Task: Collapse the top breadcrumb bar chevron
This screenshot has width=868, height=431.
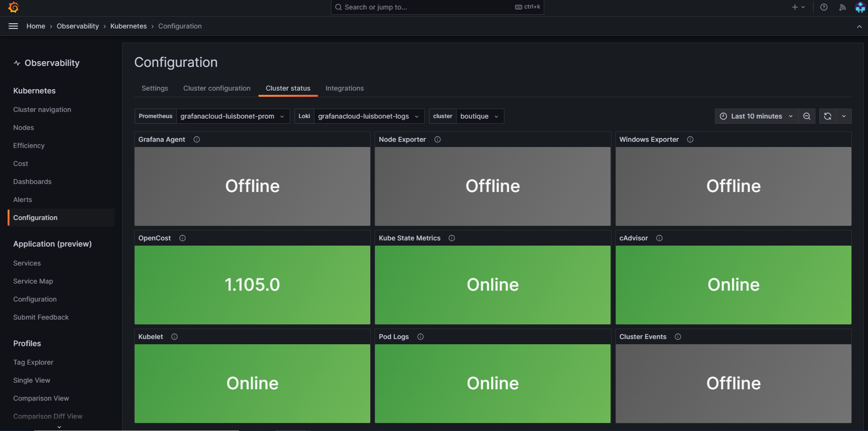Action: tap(859, 27)
